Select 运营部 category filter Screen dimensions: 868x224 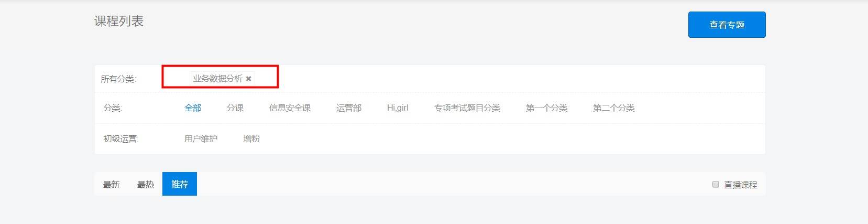point(349,108)
